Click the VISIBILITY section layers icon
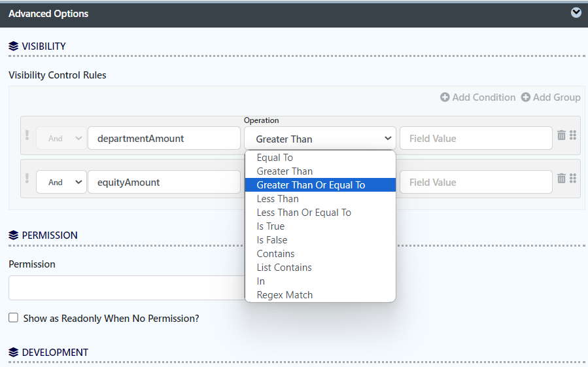The height and width of the screenshot is (367, 588). click(14, 46)
